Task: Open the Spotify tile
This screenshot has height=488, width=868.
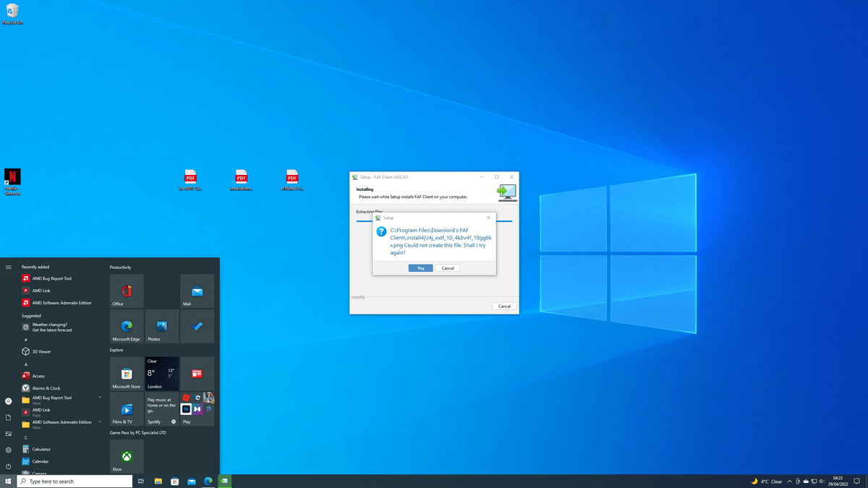Action: click(x=162, y=409)
